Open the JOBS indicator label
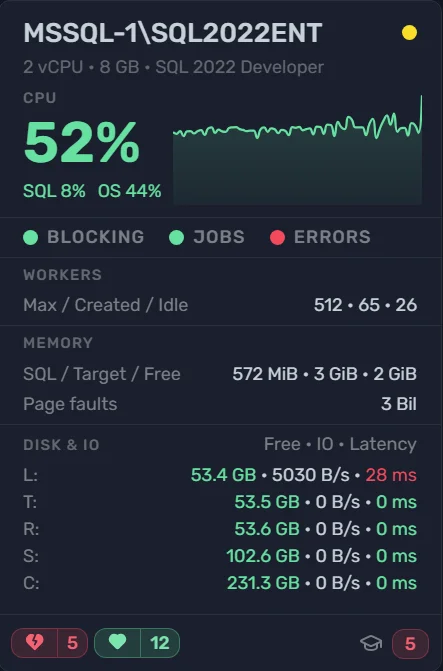The image size is (443, 671). [x=219, y=237]
